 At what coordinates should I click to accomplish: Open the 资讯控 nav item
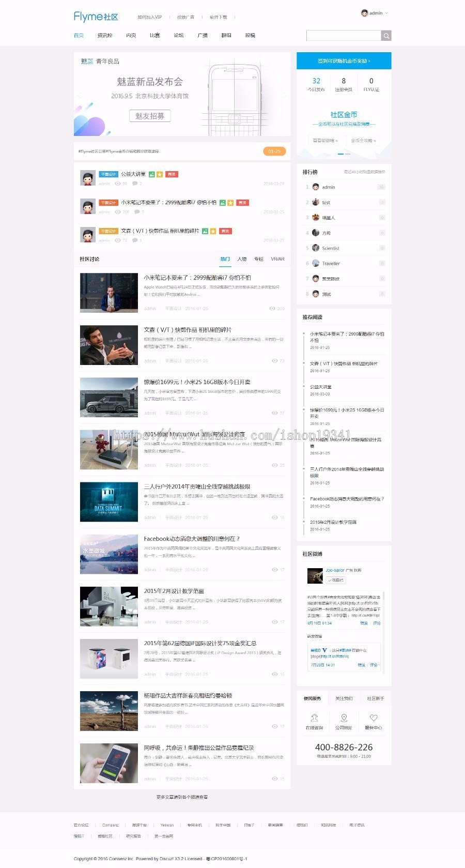(105, 36)
